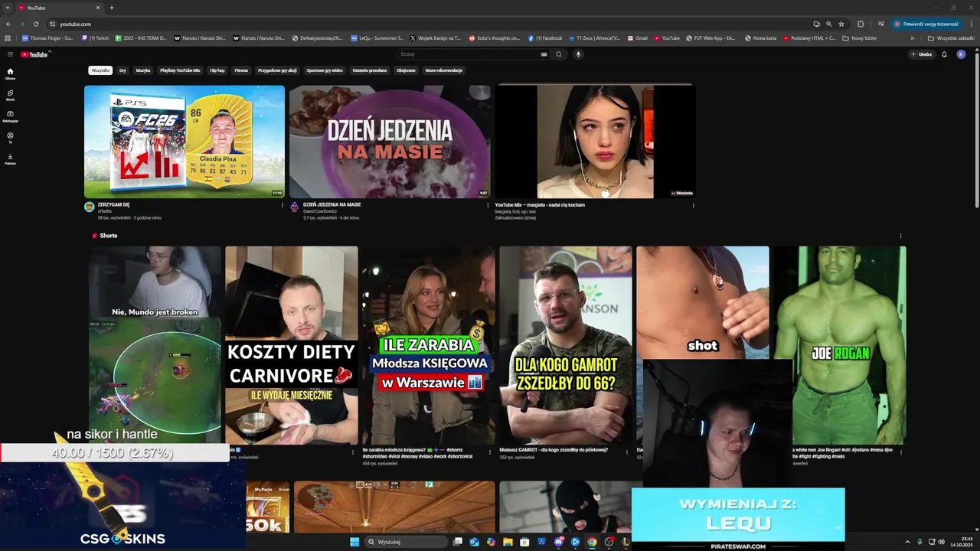This screenshot has height=551, width=980.
Task: Open YouTube Mix margieła title link
Action: point(540,205)
